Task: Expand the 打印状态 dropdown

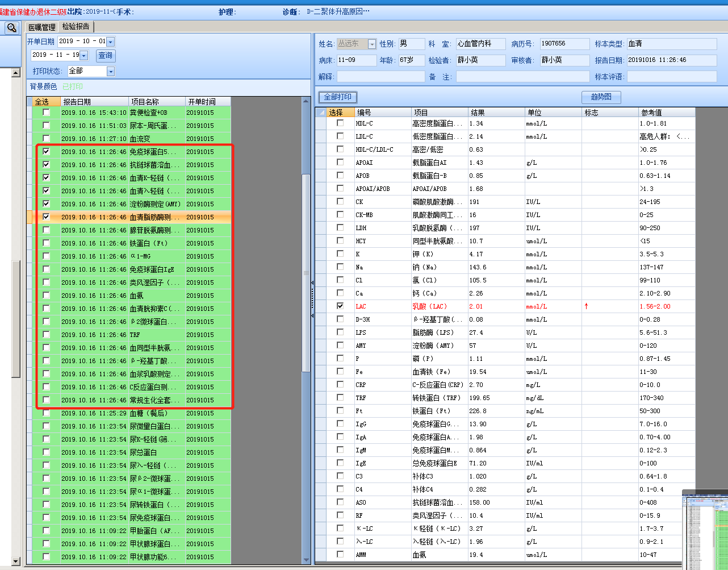Action: click(x=111, y=71)
